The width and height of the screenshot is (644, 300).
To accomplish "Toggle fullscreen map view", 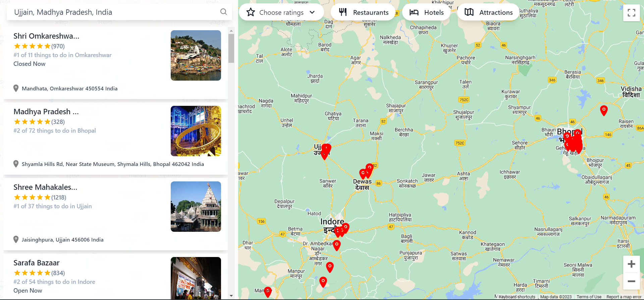I will tap(632, 13).
